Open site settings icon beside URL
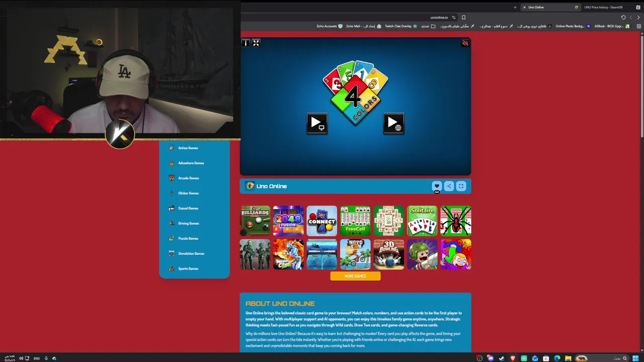The image size is (644, 362). click(454, 17)
